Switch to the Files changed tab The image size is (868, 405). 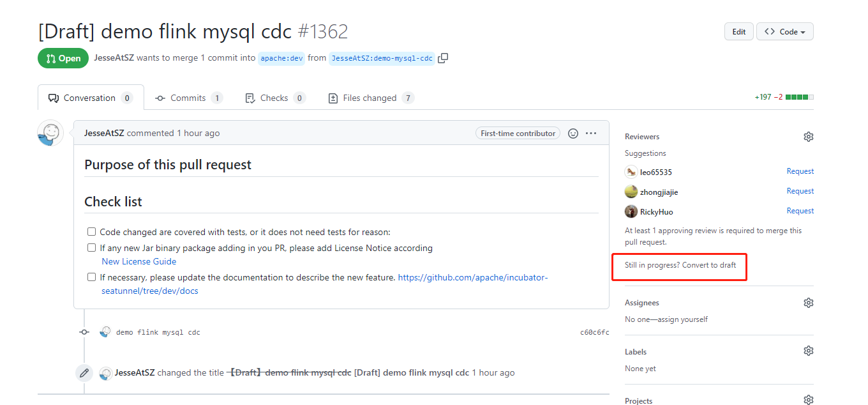tap(371, 98)
